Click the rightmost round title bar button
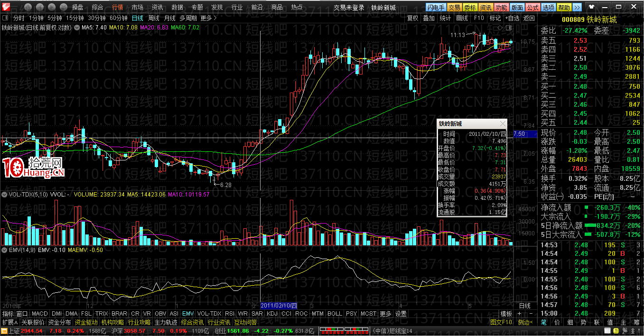This screenshot has height=336, width=644. 63,7
